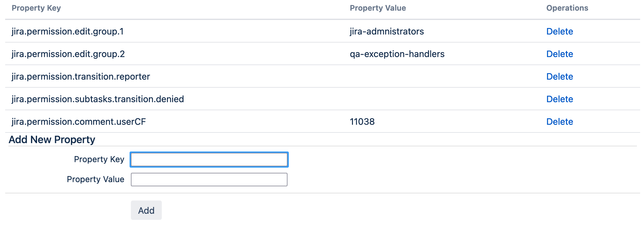This screenshot has width=644, height=225.
Task: Delete the jira.permission.subtasks.transition.denied property
Action: click(560, 99)
